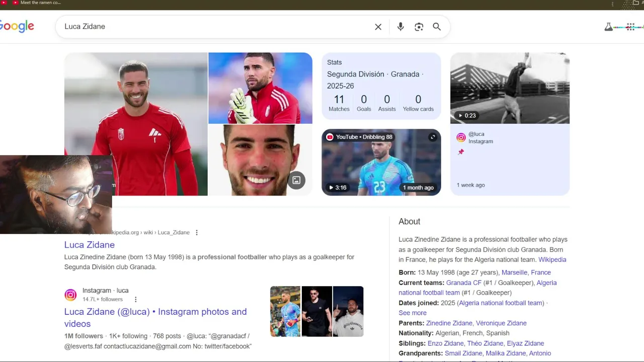
Task: Open Search Labs flask icon
Action: coord(608,27)
